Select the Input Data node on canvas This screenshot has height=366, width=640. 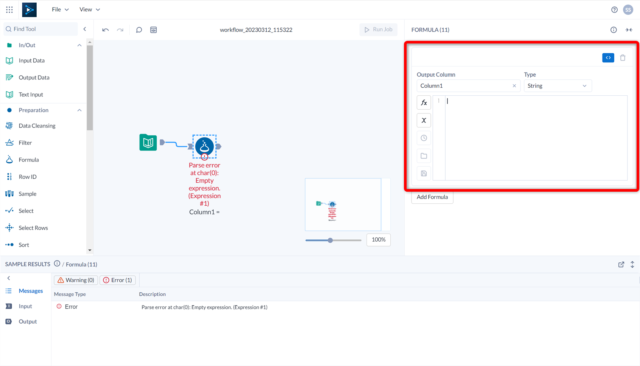point(148,142)
